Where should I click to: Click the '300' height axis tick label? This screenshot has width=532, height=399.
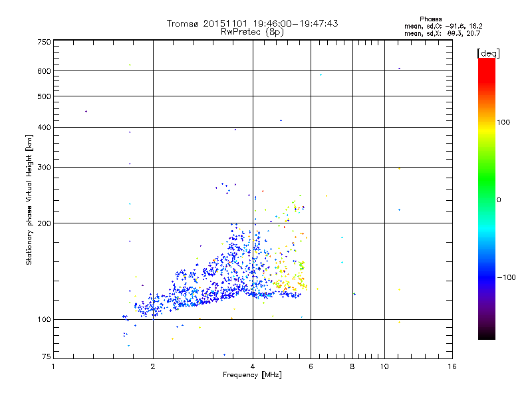point(44,168)
